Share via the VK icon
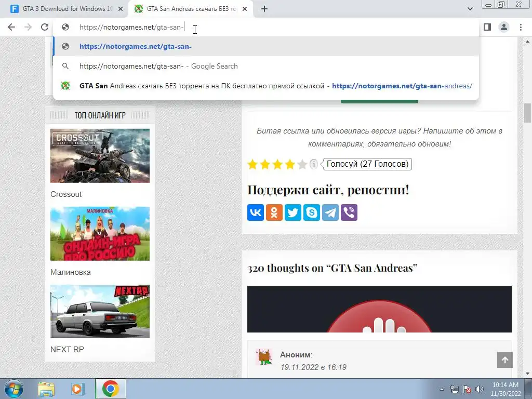532x399 pixels. (256, 212)
